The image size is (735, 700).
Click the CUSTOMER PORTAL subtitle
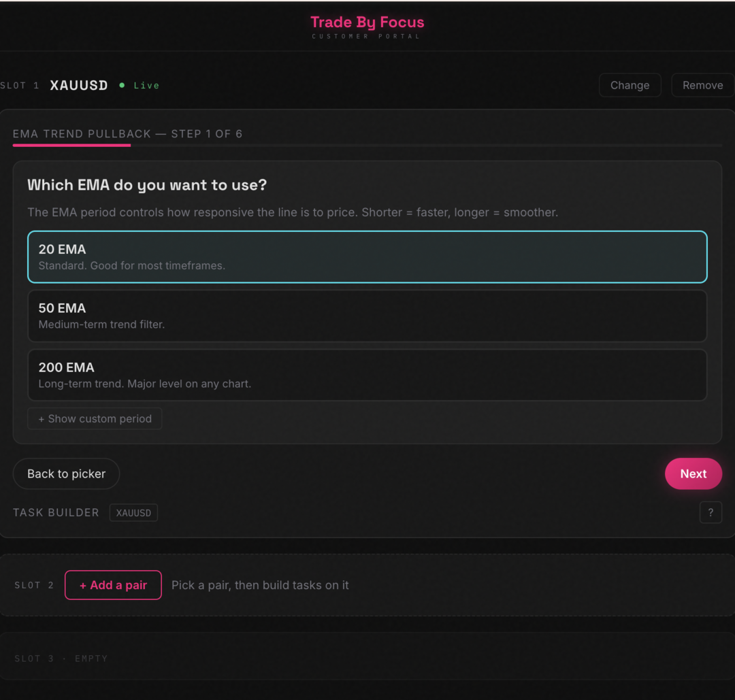pyautogui.click(x=366, y=36)
